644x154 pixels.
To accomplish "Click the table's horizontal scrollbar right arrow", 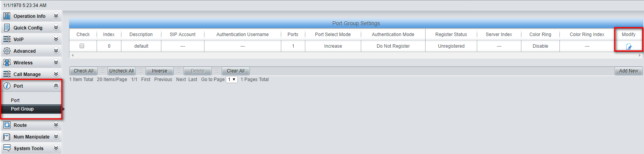I will tap(640, 55).
